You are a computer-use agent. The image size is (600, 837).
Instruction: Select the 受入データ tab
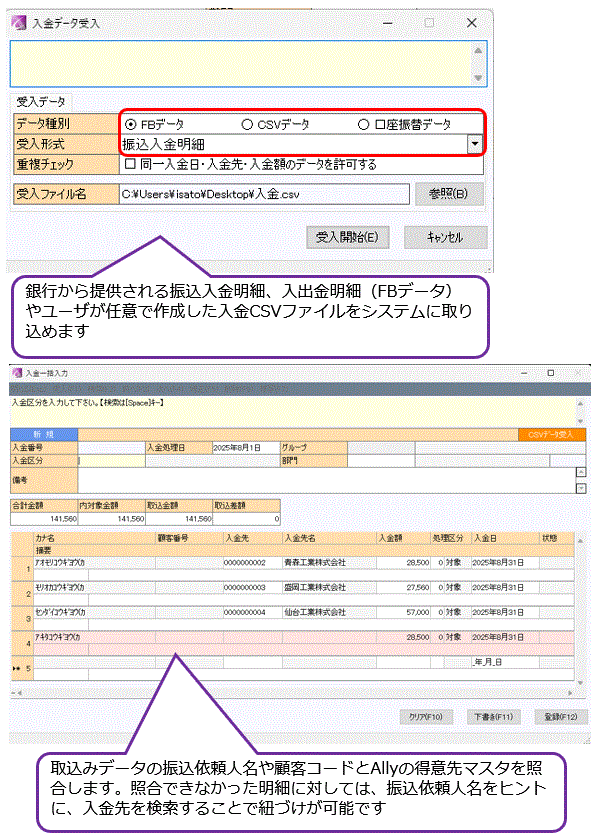41,101
